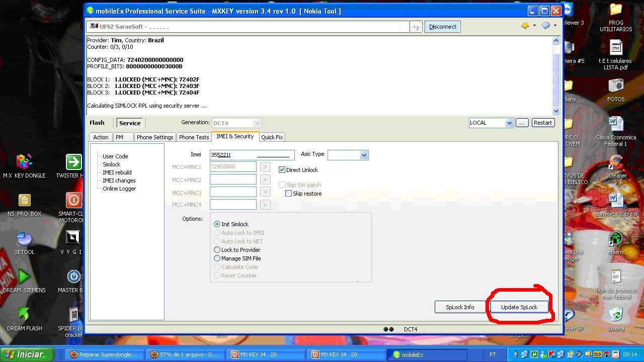Click the connection swap icon beside Disconnect
Screen dimensions: 644x362
(x=416, y=27)
